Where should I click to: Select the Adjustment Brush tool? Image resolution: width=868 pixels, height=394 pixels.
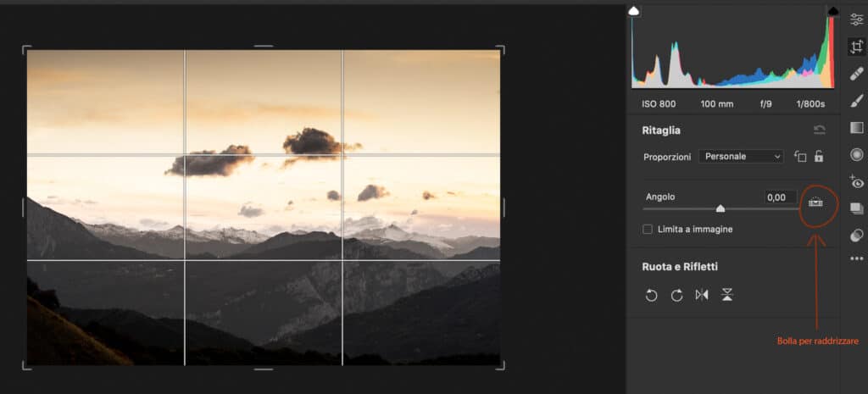click(x=857, y=101)
